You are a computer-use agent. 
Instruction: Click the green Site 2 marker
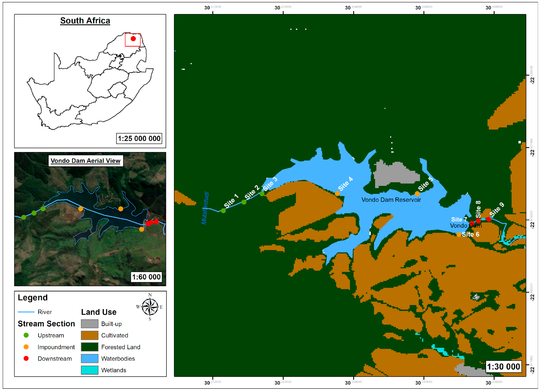tap(244, 202)
